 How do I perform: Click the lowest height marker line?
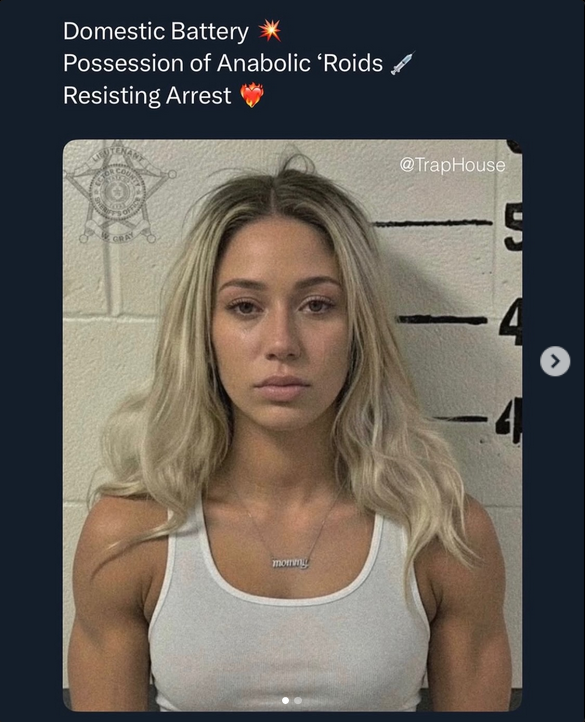(461, 419)
